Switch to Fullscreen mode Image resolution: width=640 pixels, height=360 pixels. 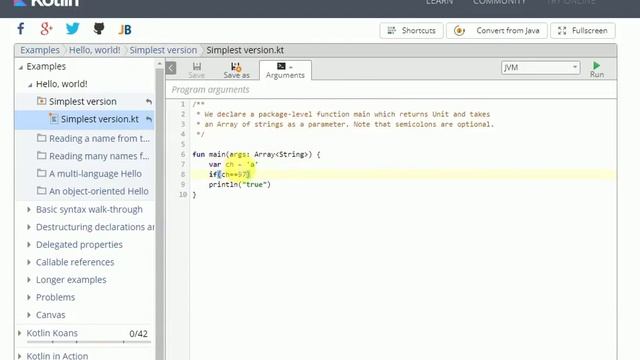(583, 31)
